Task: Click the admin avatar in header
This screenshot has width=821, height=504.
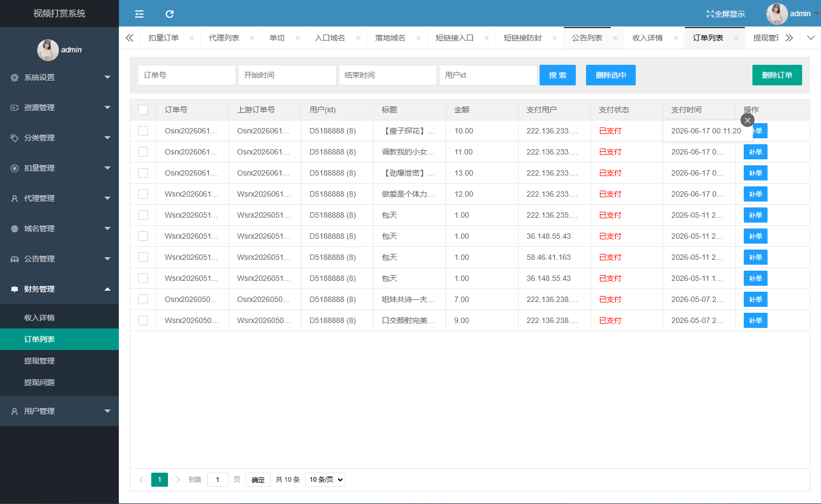Action: click(x=777, y=14)
